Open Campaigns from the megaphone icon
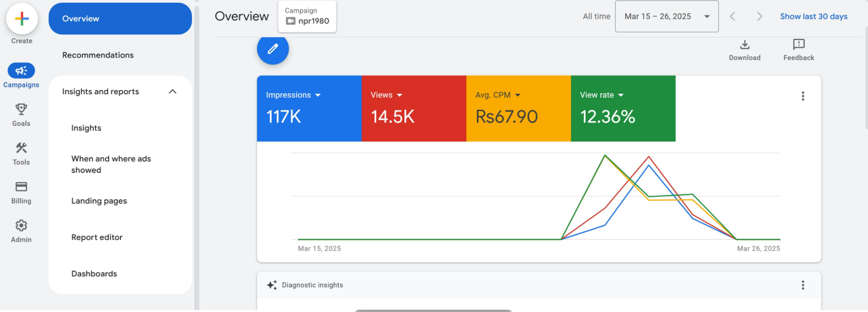868x312 pixels. (x=21, y=71)
